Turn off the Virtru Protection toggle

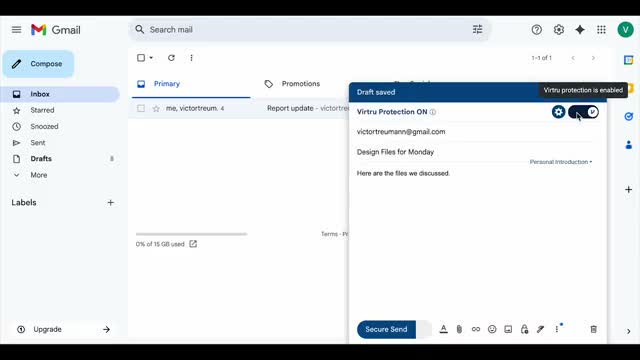click(583, 112)
